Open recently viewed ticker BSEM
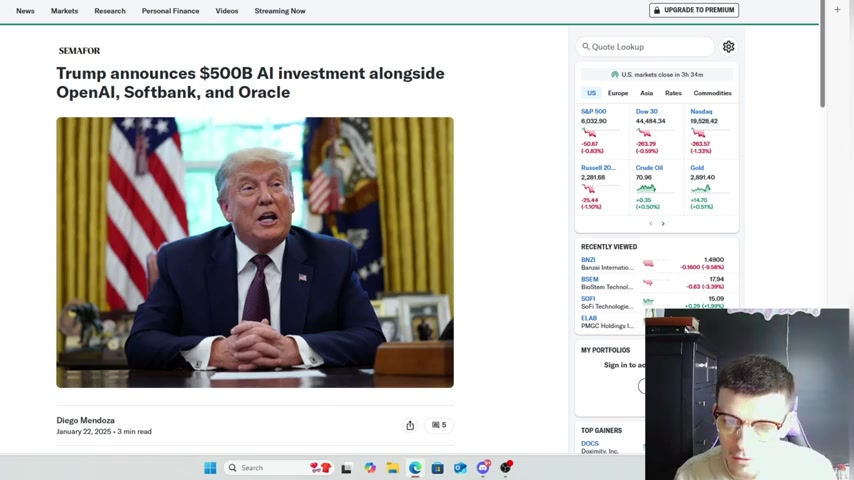 [x=589, y=279]
